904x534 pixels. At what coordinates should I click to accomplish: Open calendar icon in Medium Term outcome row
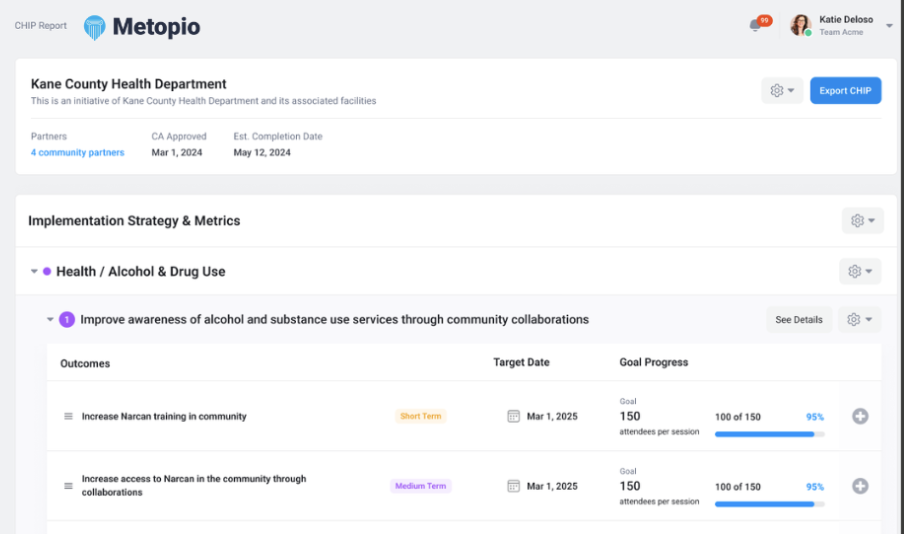click(513, 486)
